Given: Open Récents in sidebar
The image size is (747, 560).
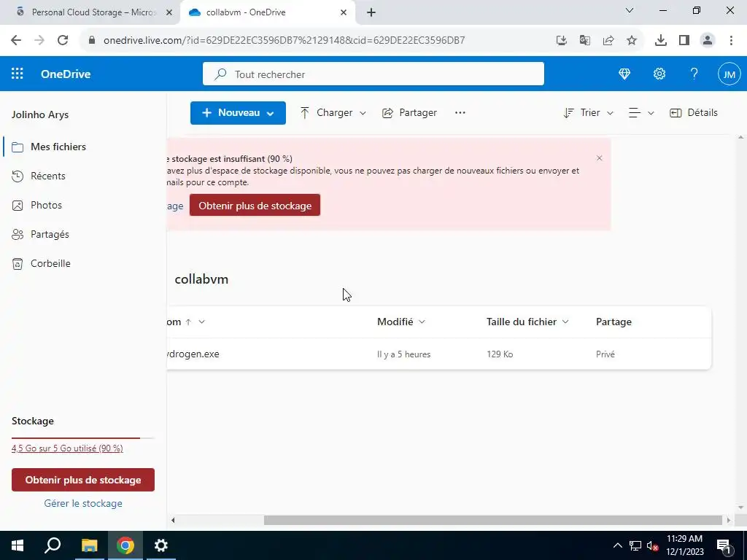Looking at the screenshot, I should tap(47, 176).
